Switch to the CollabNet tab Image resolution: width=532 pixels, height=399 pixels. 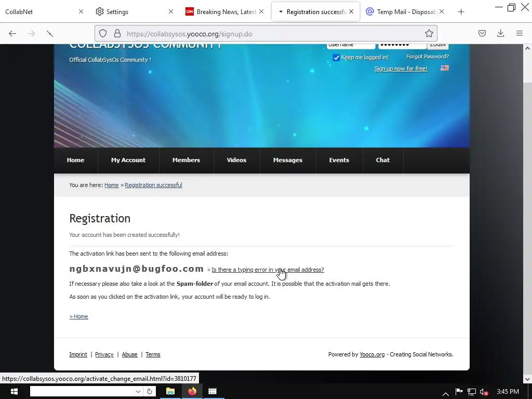41,11
